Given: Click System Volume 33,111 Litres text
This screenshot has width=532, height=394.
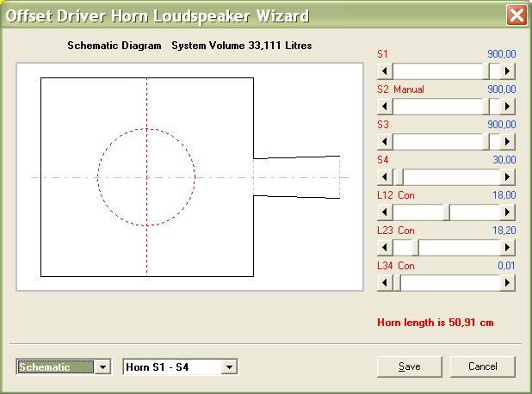Looking at the screenshot, I should click(x=242, y=46).
